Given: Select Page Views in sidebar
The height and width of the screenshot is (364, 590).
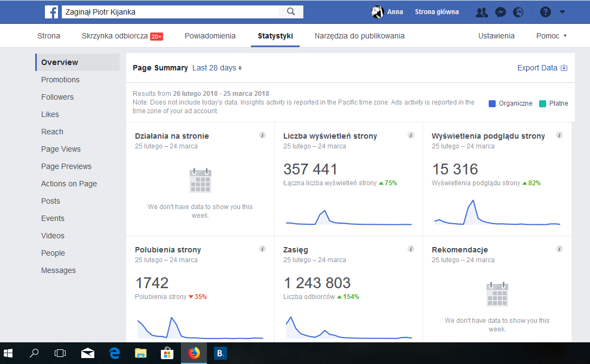Looking at the screenshot, I should 61,149.
